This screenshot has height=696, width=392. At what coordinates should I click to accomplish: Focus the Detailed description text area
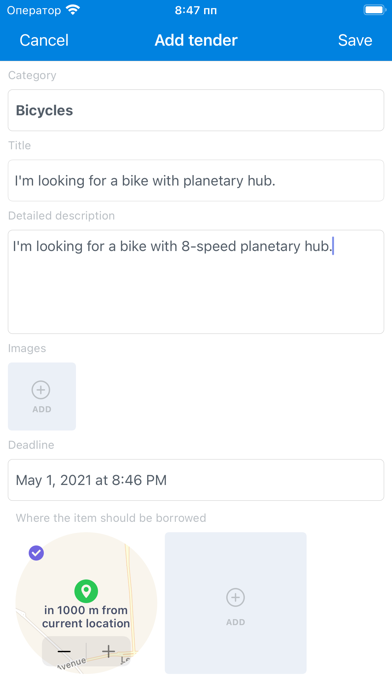(x=196, y=282)
